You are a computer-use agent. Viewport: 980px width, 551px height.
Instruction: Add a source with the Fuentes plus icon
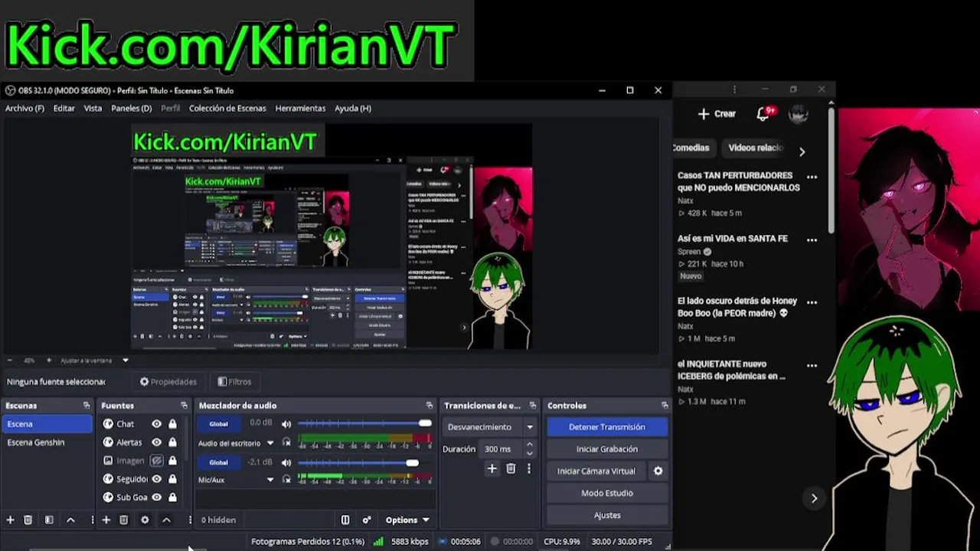pos(106,520)
